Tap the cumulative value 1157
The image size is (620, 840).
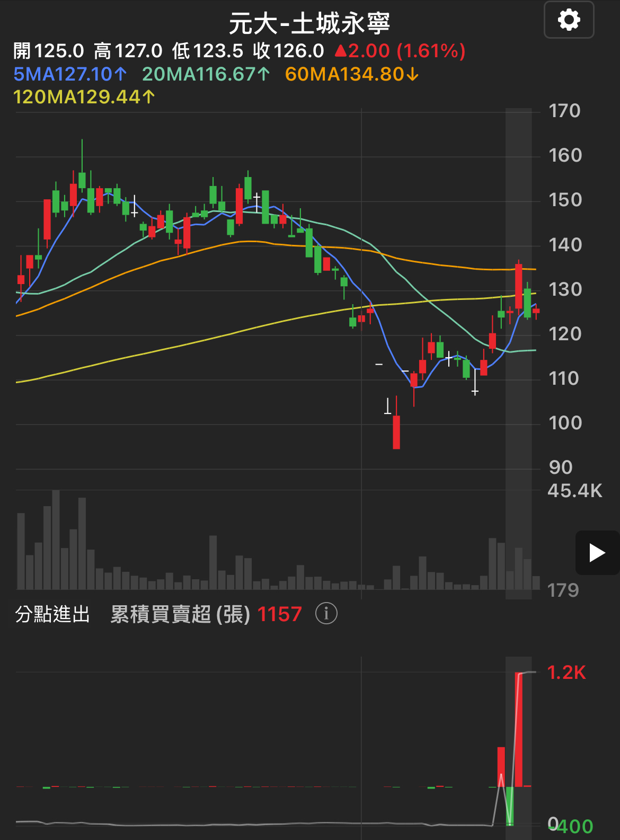tap(280, 614)
